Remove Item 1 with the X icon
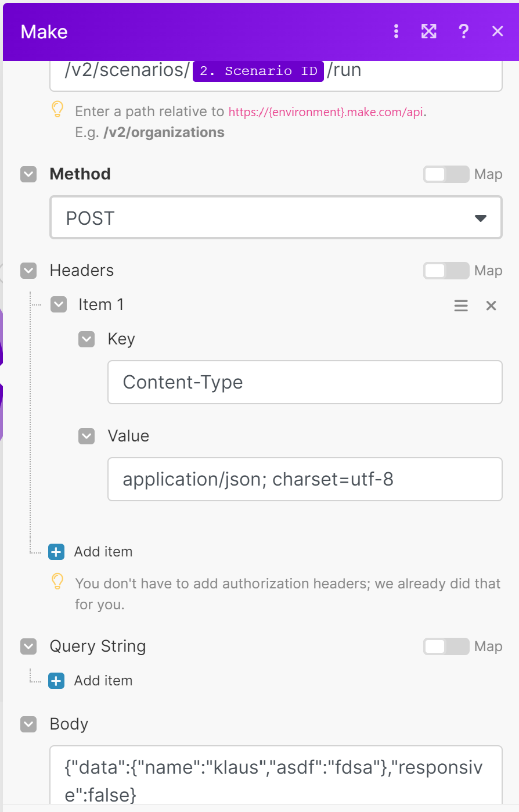The width and height of the screenshot is (519, 812). [x=491, y=306]
